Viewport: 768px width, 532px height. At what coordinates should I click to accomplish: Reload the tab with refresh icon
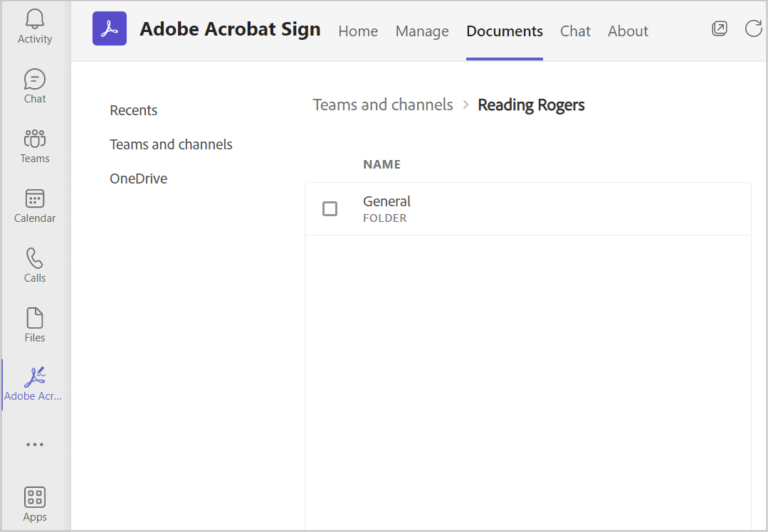(x=753, y=29)
